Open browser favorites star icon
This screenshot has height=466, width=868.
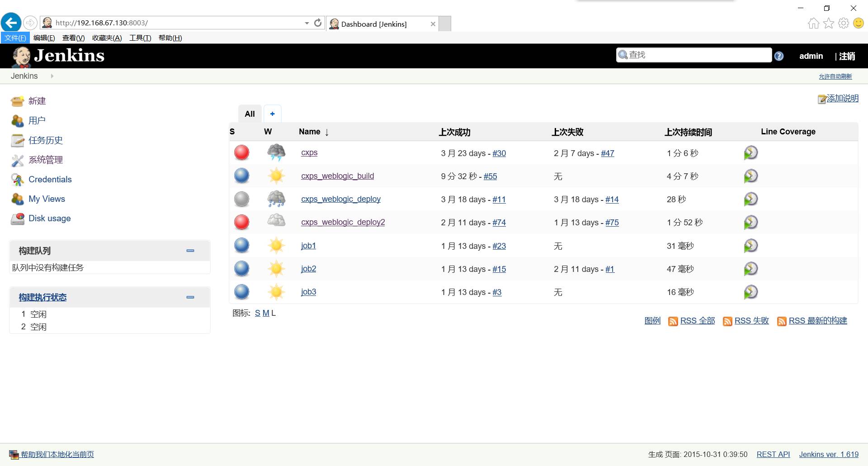pos(829,23)
